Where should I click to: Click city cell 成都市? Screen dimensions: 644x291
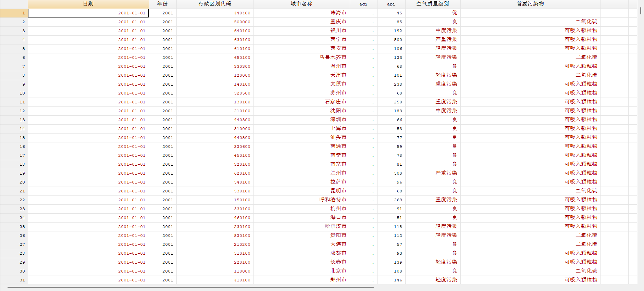tap(301, 253)
